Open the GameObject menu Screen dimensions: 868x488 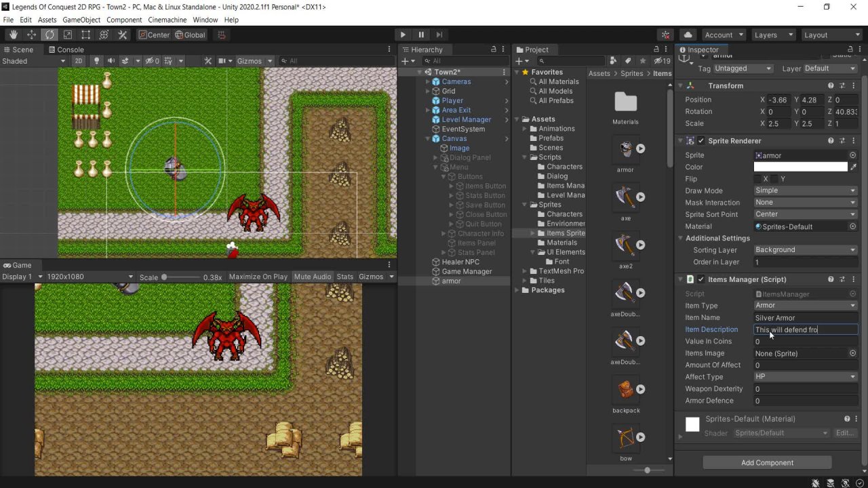[x=81, y=20]
